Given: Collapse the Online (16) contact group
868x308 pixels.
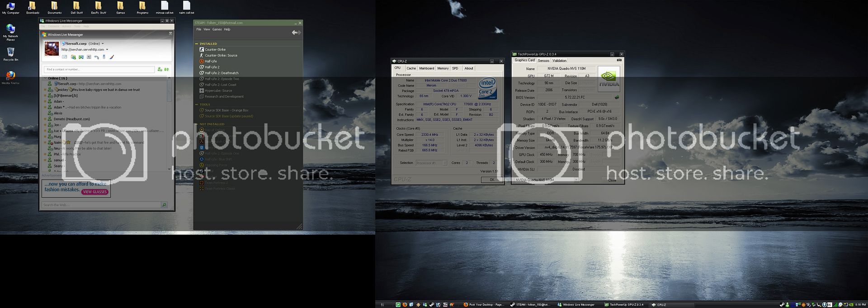Looking at the screenshot, I should [45, 78].
